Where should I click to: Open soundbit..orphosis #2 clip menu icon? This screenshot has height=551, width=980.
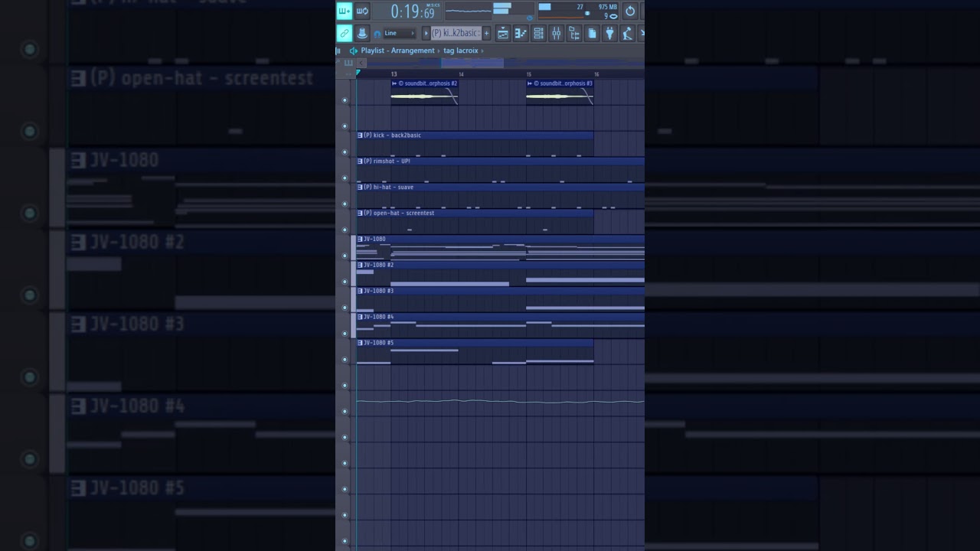click(394, 83)
